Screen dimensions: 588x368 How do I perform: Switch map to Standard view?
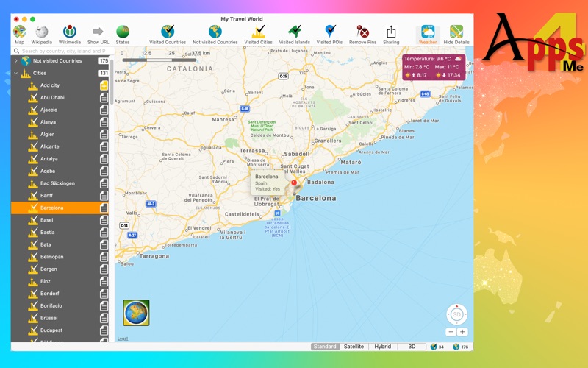pos(325,347)
